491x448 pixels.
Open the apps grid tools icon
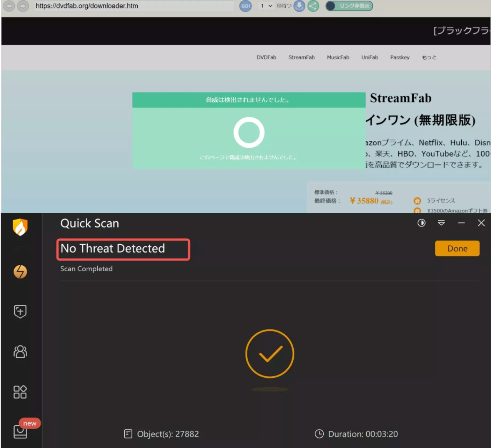(20, 392)
